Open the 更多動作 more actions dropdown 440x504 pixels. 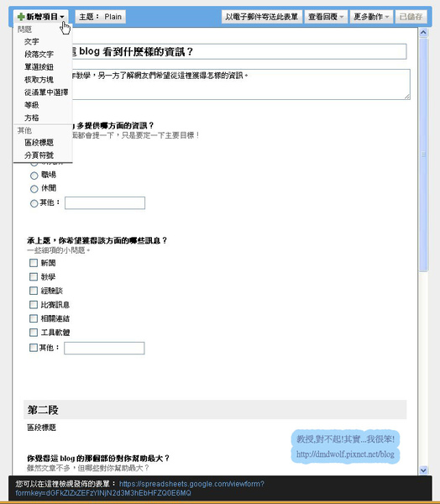[x=371, y=17]
